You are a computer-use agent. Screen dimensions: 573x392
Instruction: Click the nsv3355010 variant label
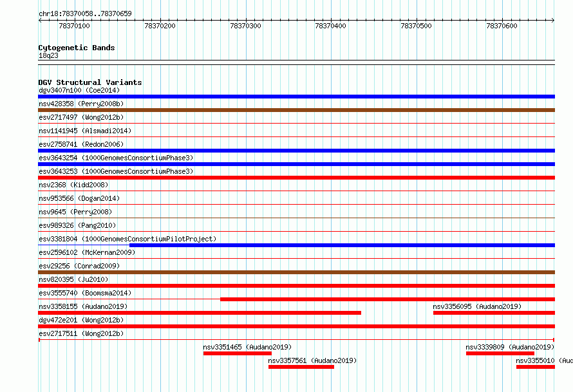(x=545, y=360)
